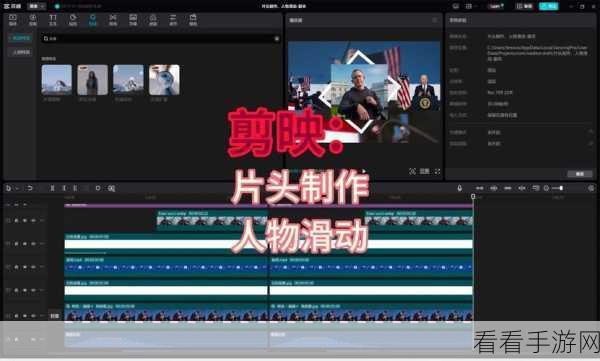Open the Text (文本) tab
The image size is (600, 361).
click(53, 20)
